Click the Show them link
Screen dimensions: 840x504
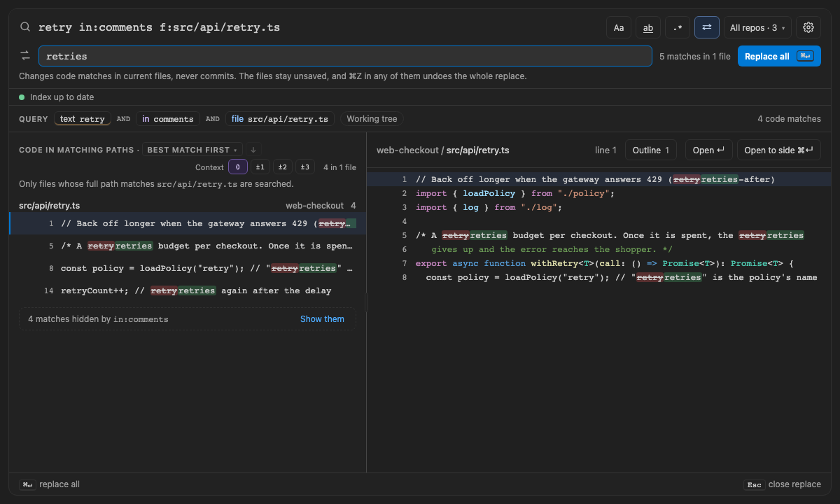click(x=322, y=318)
